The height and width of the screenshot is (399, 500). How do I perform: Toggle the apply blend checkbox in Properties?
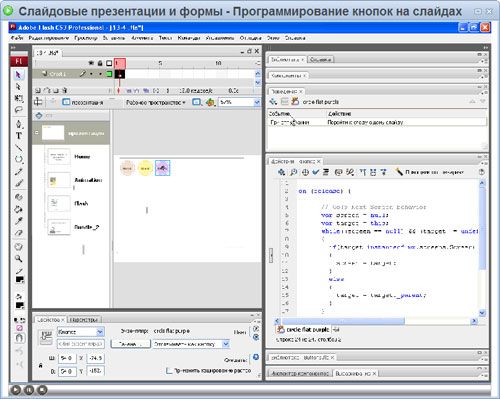coord(169,370)
